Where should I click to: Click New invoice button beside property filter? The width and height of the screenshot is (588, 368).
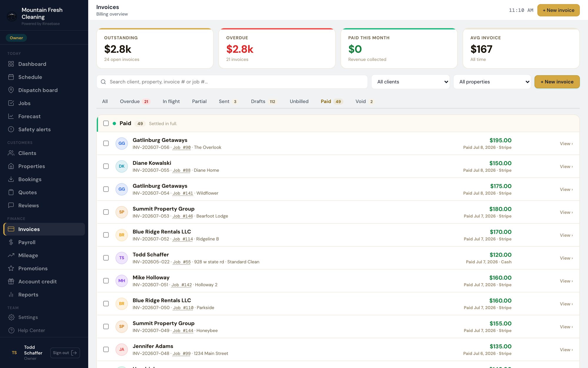click(557, 82)
